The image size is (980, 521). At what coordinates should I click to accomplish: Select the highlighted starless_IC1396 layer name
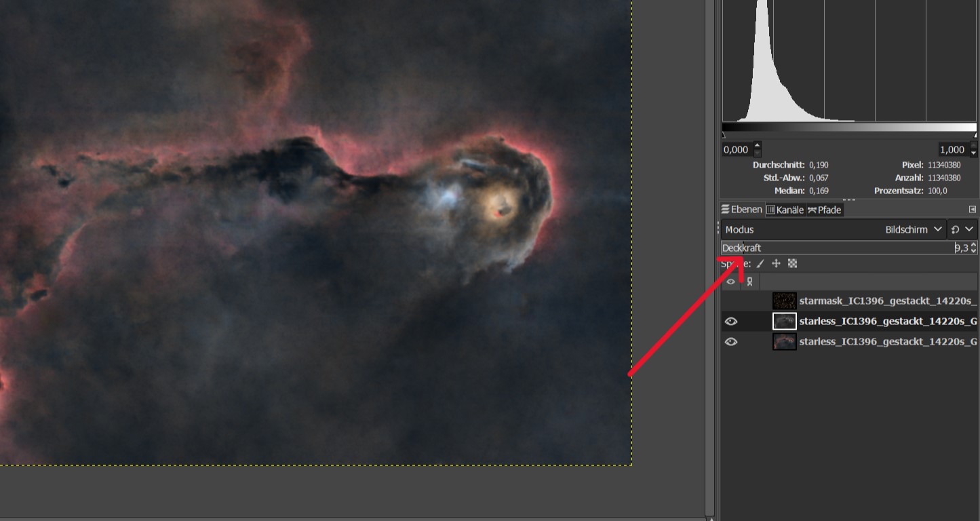pyautogui.click(x=888, y=321)
